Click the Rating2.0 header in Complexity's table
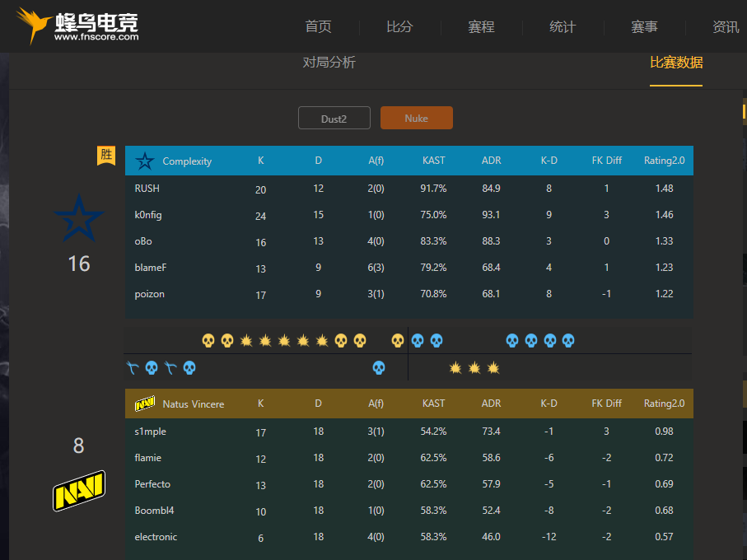This screenshot has height=560, width=747. (665, 161)
